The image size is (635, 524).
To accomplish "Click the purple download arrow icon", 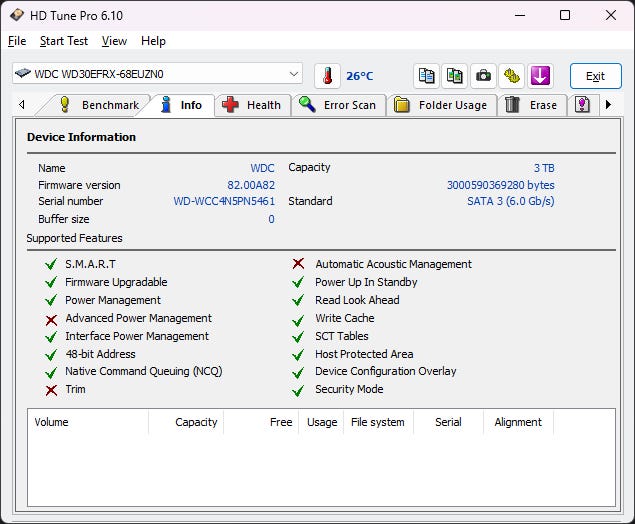I will (x=540, y=76).
